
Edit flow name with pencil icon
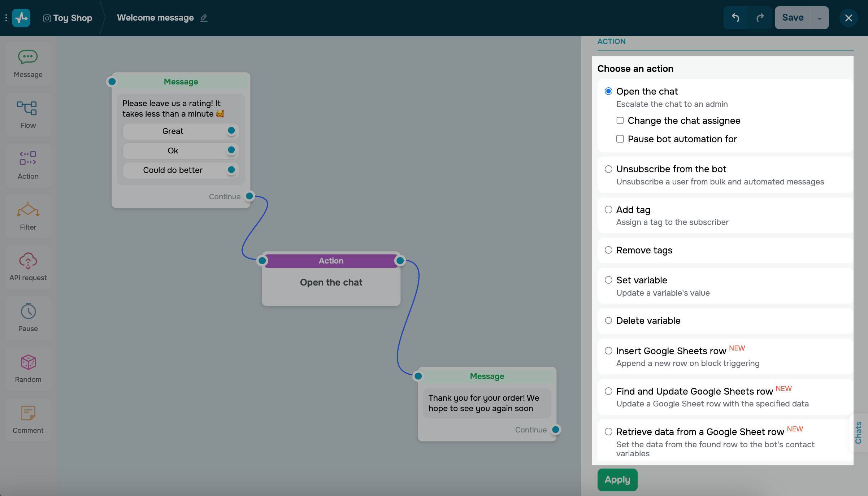pyautogui.click(x=204, y=18)
